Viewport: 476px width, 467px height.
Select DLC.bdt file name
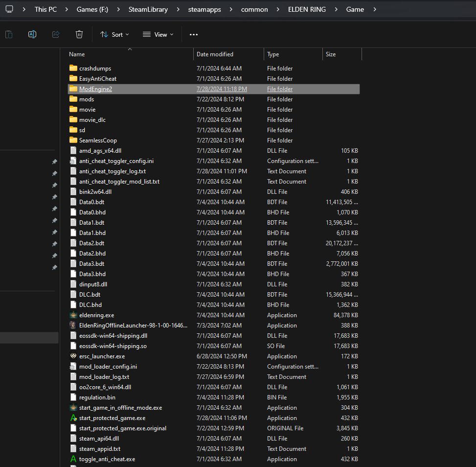(x=90, y=294)
